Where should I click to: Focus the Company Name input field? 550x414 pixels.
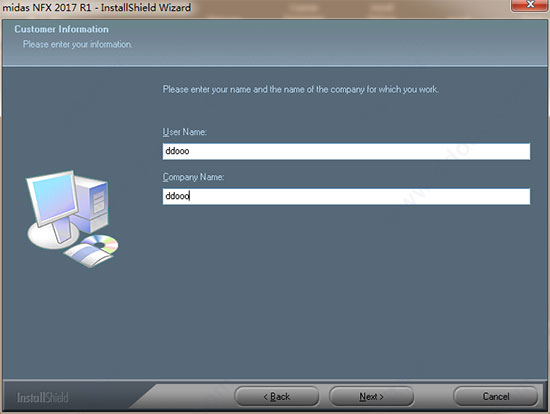click(x=346, y=196)
